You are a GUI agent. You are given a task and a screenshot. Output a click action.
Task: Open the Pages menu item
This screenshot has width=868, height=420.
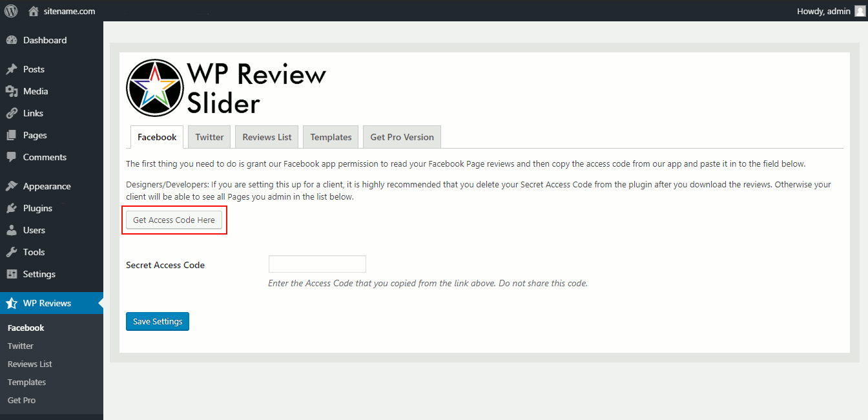click(52, 135)
